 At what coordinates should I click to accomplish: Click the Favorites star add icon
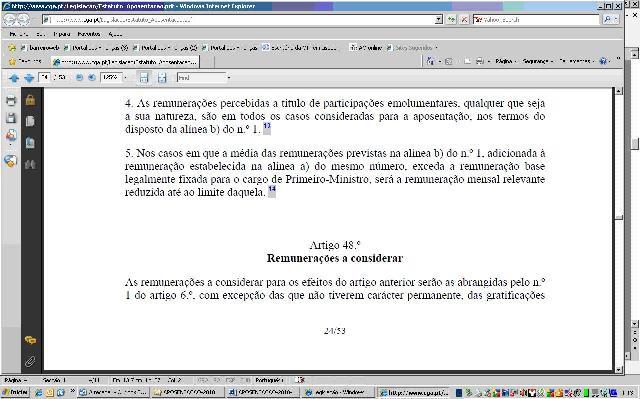coord(12,48)
